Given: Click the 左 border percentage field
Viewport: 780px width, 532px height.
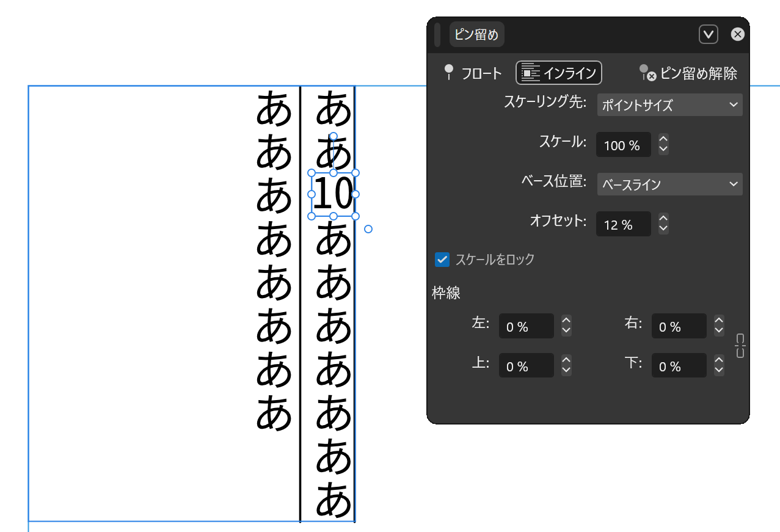Looking at the screenshot, I should coord(526,326).
